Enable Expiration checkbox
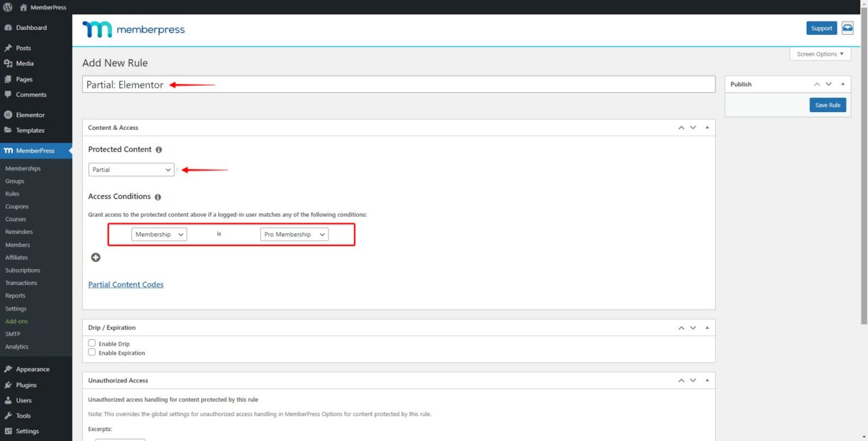This screenshot has height=441, width=868. 91,352
